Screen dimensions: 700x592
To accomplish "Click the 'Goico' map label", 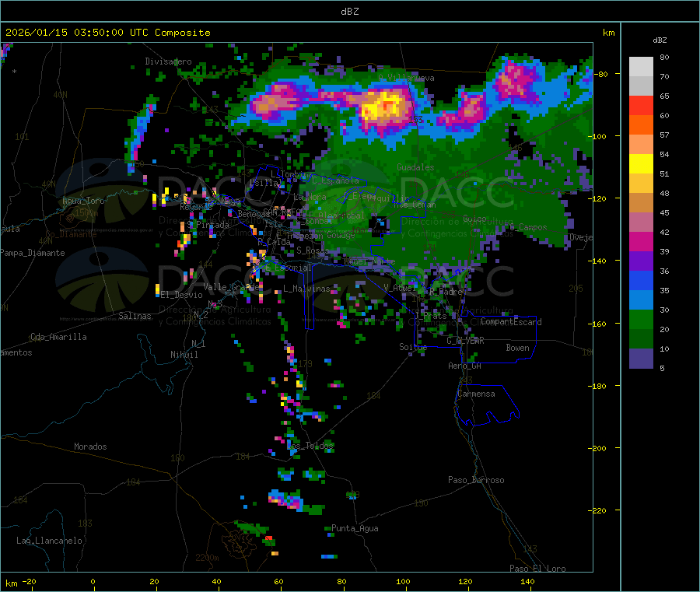I will pyautogui.click(x=474, y=219).
